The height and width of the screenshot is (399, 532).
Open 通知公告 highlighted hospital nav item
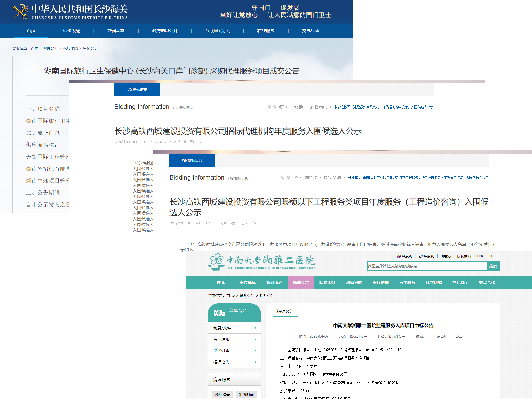[301, 282]
